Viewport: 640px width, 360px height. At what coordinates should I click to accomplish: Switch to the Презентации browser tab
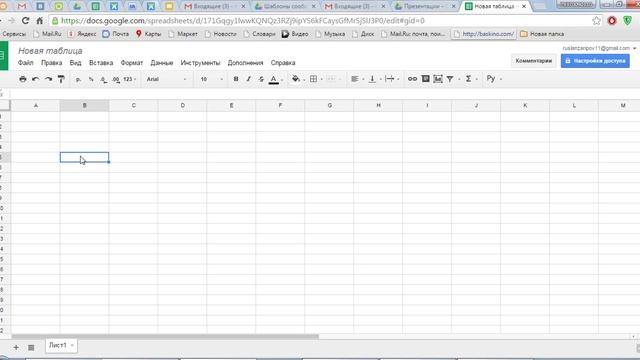[424, 6]
